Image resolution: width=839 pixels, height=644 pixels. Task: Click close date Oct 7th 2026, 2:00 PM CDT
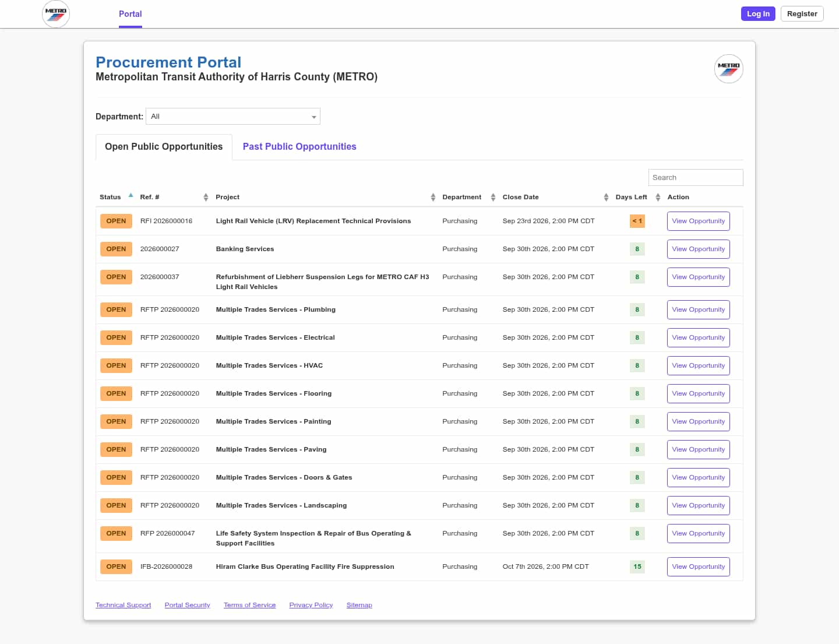pos(545,567)
